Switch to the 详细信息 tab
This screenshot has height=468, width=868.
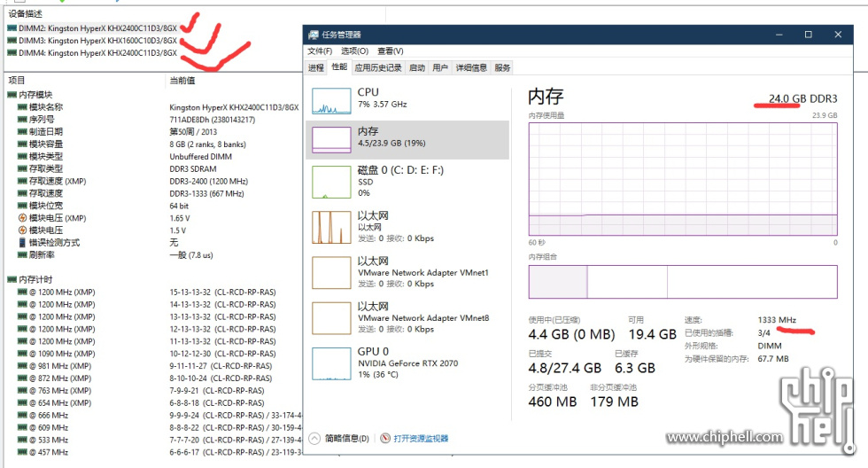471,67
